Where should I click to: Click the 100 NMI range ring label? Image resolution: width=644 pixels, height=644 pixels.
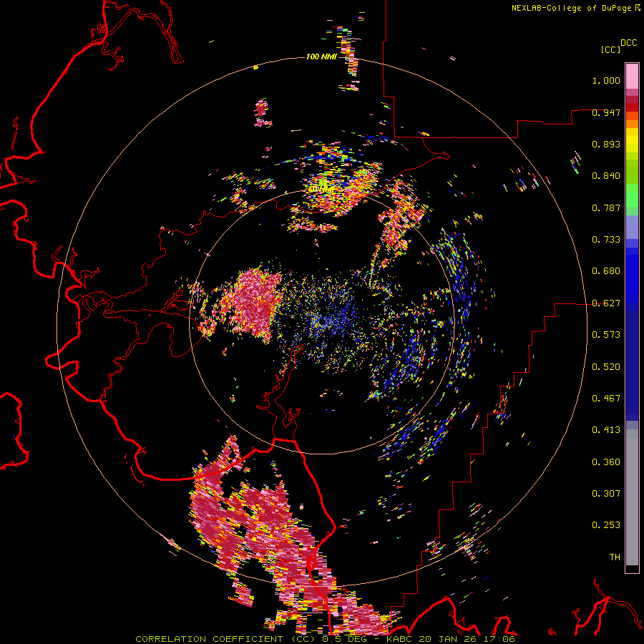321,57
